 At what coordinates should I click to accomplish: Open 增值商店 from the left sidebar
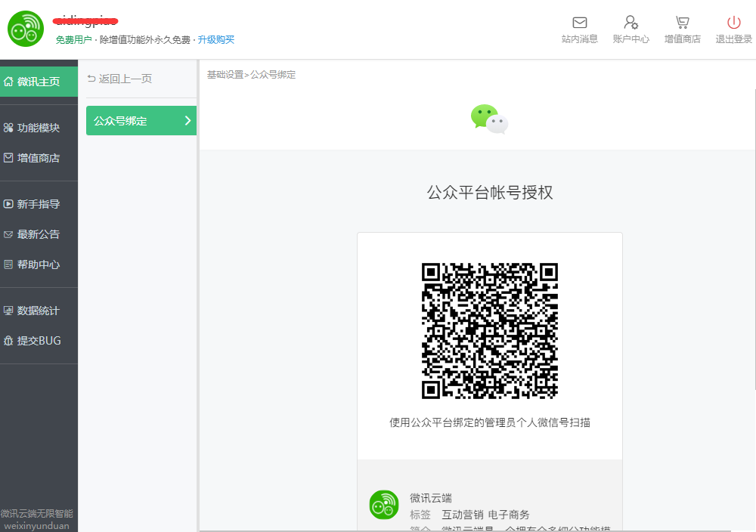coord(38,158)
